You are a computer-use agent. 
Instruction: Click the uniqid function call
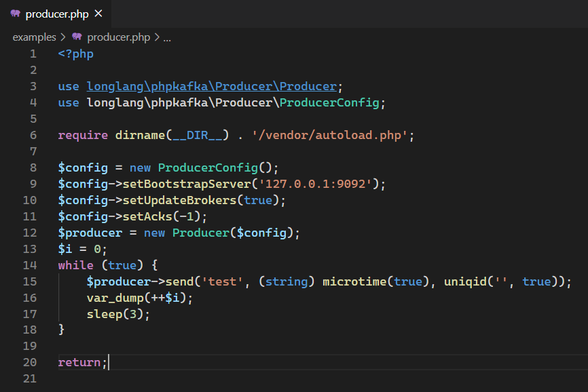pos(465,281)
